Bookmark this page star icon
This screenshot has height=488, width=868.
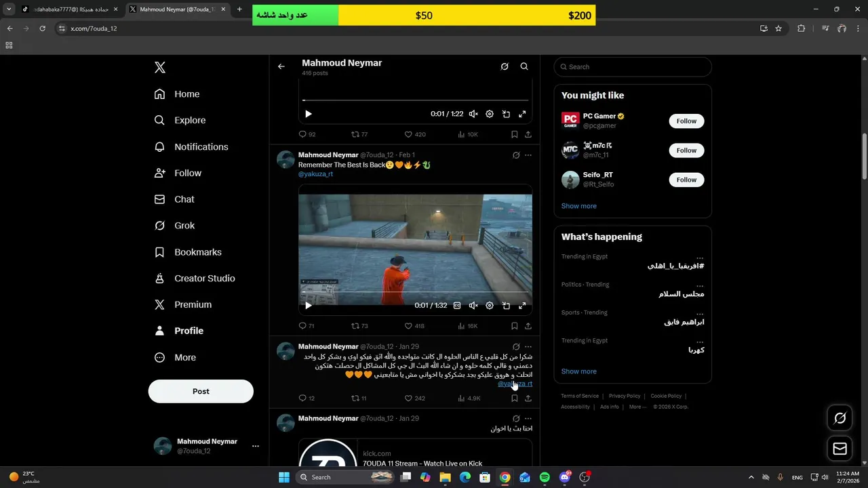pos(778,28)
